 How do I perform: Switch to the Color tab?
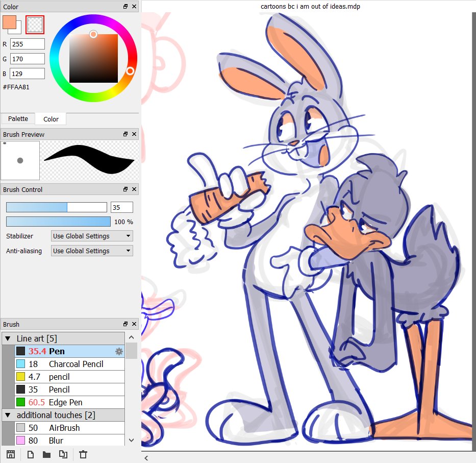click(51, 119)
